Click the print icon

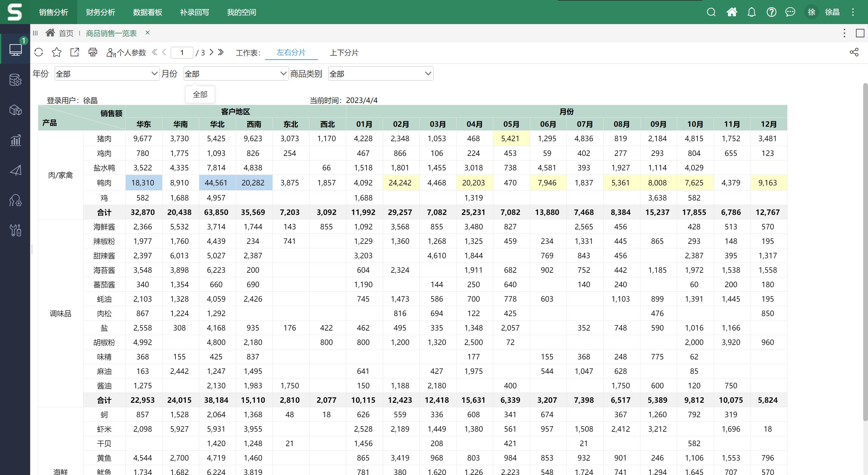pos(93,52)
